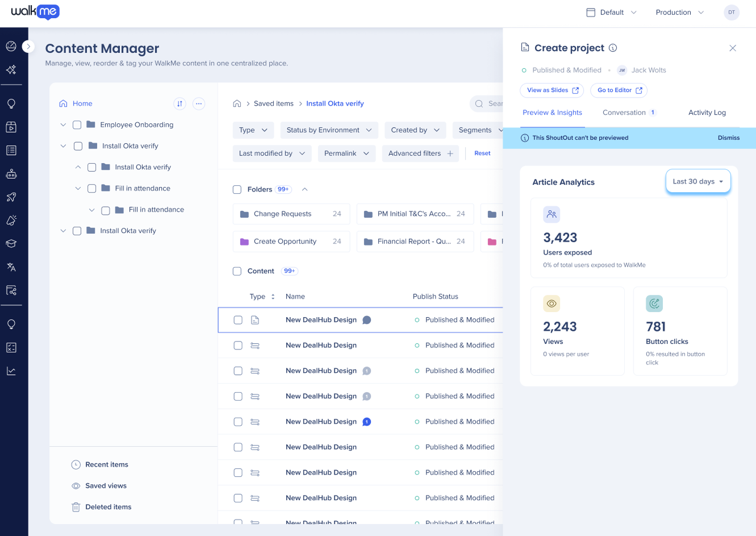Go to Saved items breadcrumb
This screenshot has height=536, width=756.
click(274, 103)
